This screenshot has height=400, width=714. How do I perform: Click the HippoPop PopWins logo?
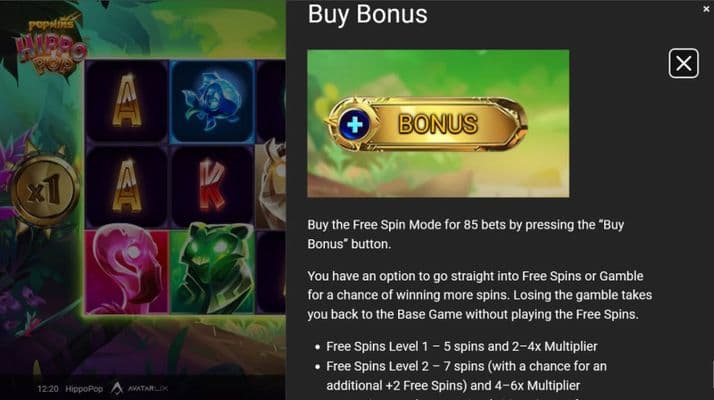pos(50,46)
